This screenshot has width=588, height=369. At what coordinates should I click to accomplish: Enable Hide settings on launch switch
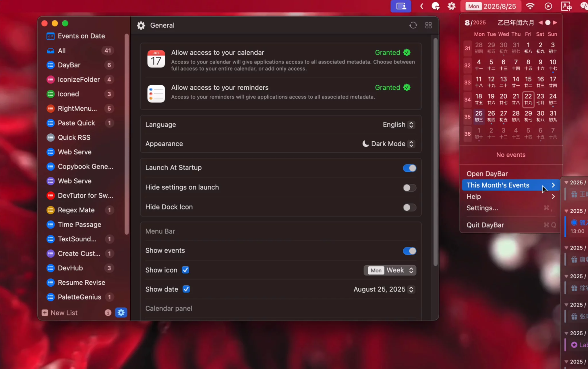pos(409,188)
